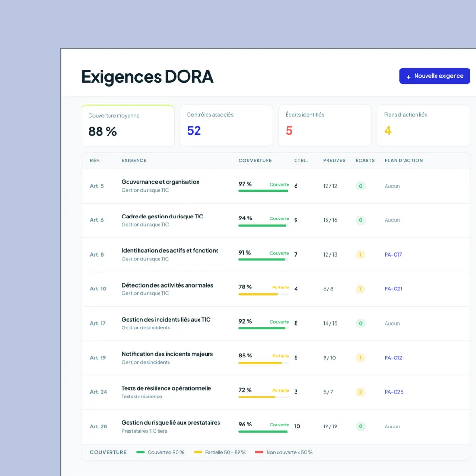Click the écarts badge in Art. 19 row

360,357
